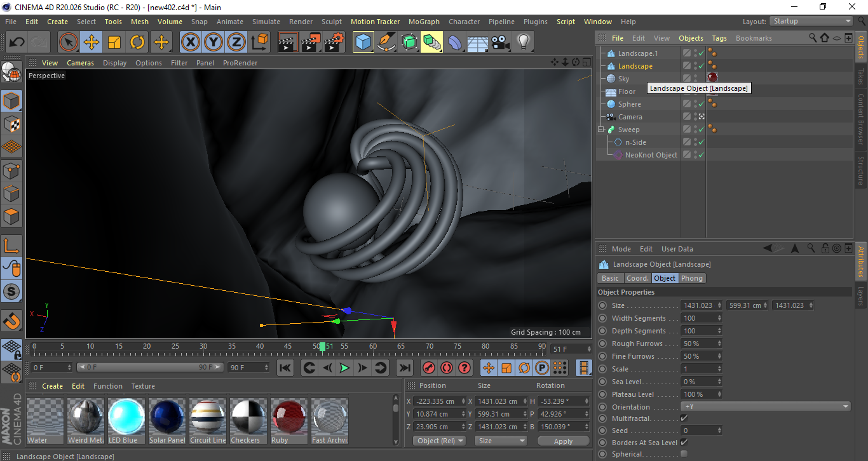This screenshot has width=868, height=461.
Task: Click the Array/MoGraph green icon
Action: 432,43
